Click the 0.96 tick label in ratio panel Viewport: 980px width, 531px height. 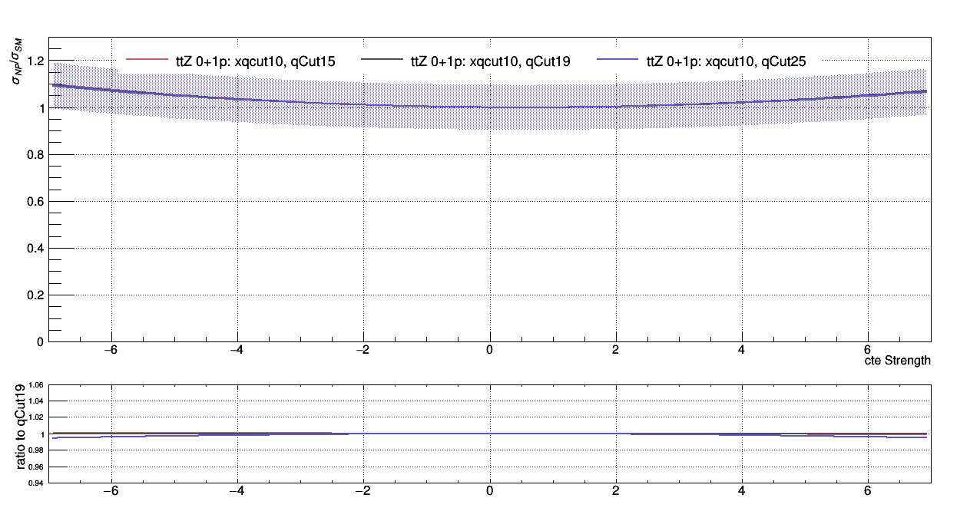click(36, 467)
